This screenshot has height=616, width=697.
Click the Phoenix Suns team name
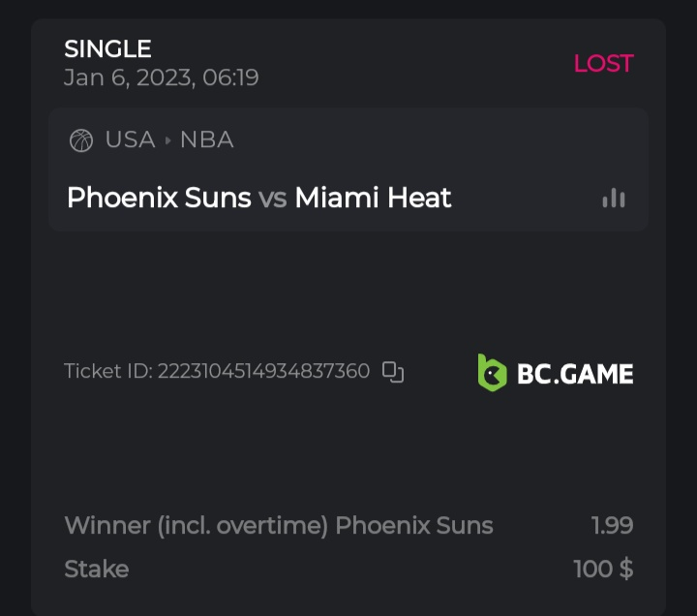[x=160, y=198]
